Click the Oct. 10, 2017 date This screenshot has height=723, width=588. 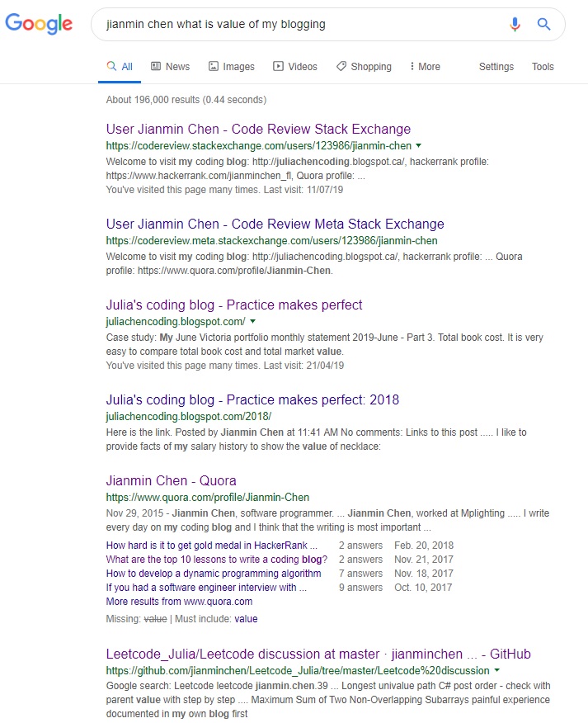coord(423,588)
